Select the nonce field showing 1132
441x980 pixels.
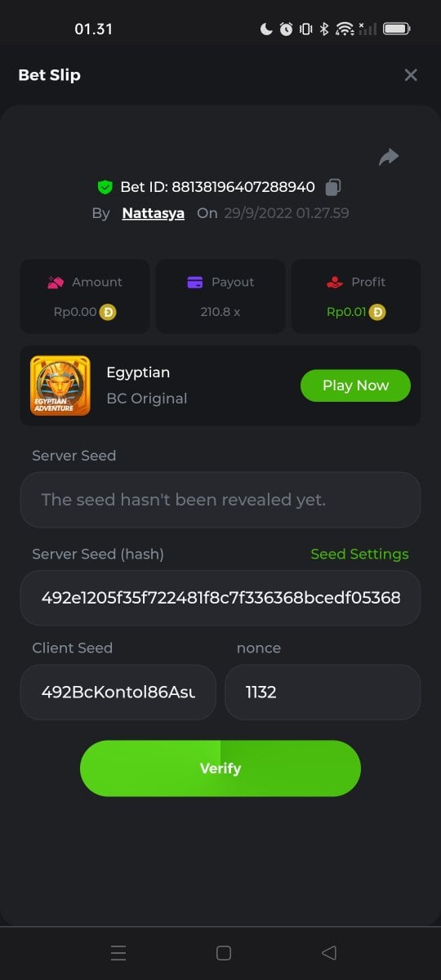click(x=323, y=692)
